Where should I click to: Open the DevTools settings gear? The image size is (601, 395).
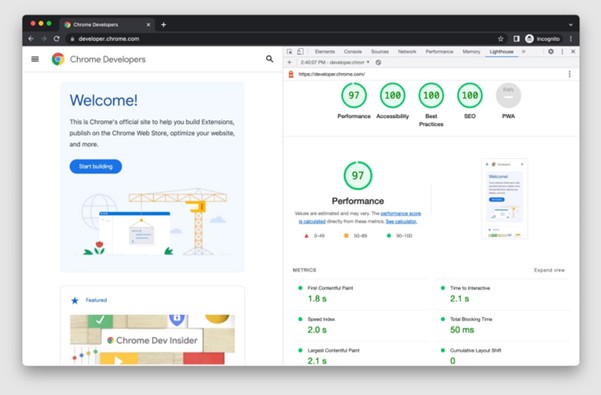pyautogui.click(x=551, y=51)
